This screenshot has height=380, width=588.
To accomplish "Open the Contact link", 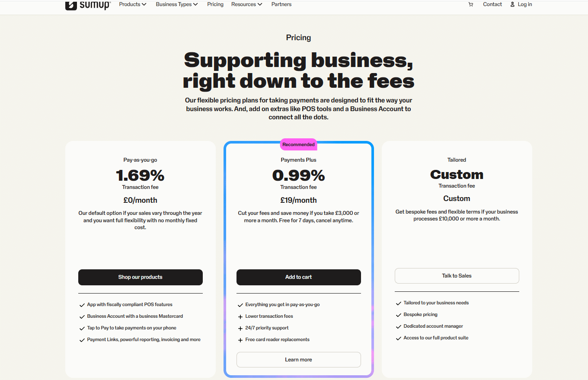I will coord(492,4).
